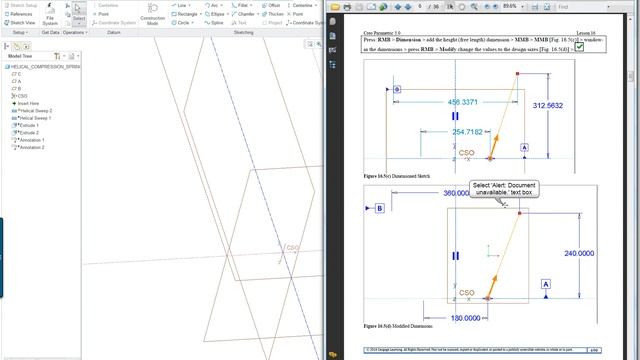Click the text select tool in PDF toolbar
Viewport: 640px width, 360px height.
tap(450, 7)
